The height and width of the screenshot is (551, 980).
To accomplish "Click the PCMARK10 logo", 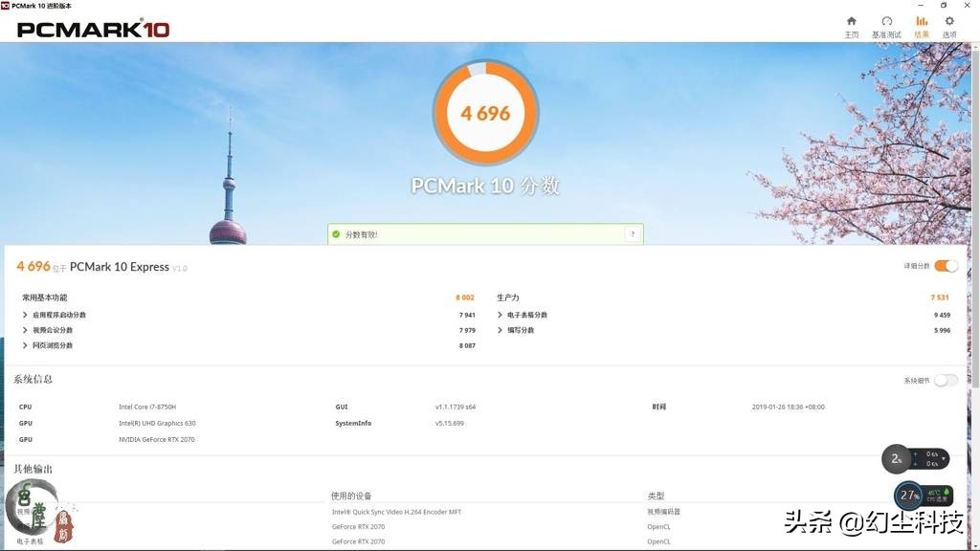I will pyautogui.click(x=89, y=30).
